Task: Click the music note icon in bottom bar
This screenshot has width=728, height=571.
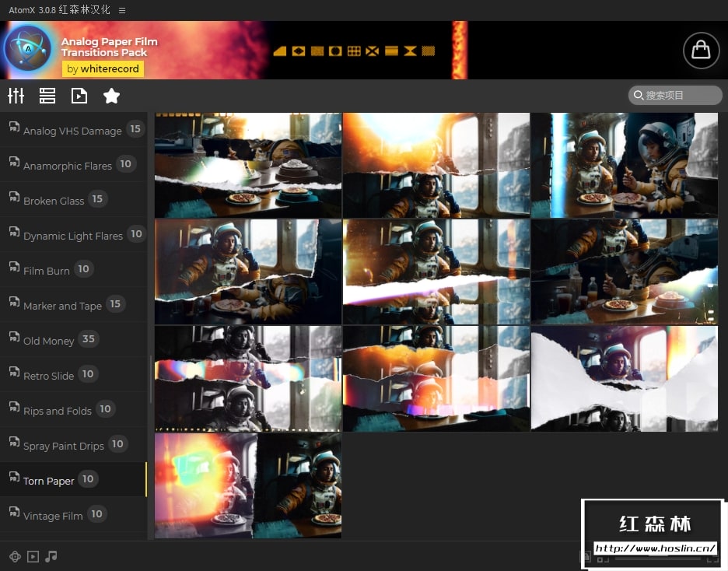Action: tap(51, 556)
